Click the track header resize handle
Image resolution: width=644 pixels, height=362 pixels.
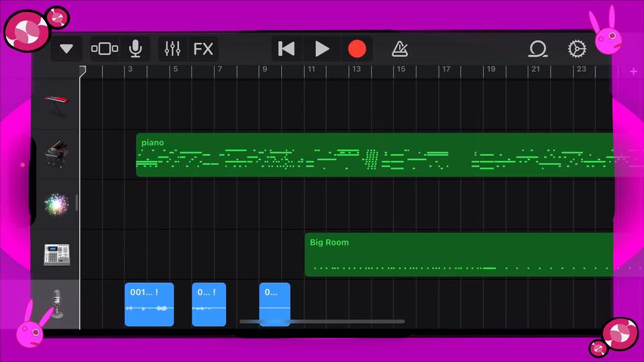[x=76, y=203]
